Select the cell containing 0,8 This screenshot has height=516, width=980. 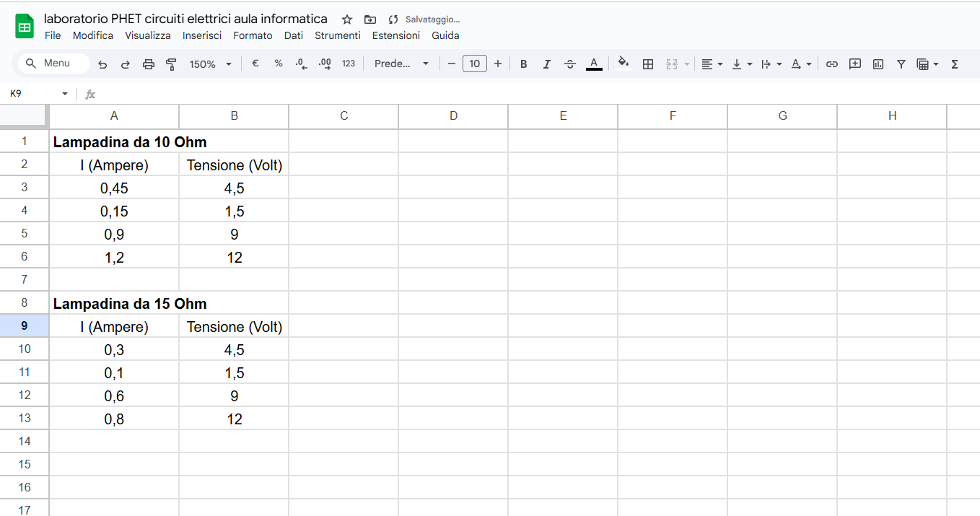114,419
